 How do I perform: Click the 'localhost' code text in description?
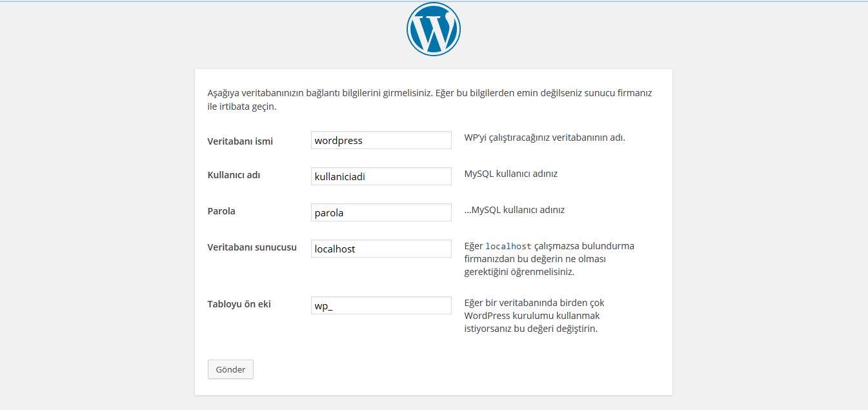[x=509, y=246]
